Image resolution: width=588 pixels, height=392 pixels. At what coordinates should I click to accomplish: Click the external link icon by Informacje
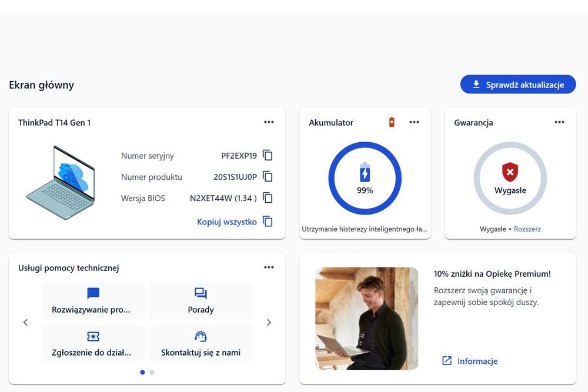(447, 360)
